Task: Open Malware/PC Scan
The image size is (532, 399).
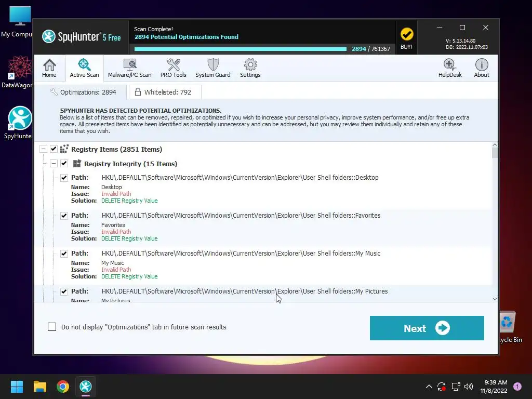Action: [129, 68]
